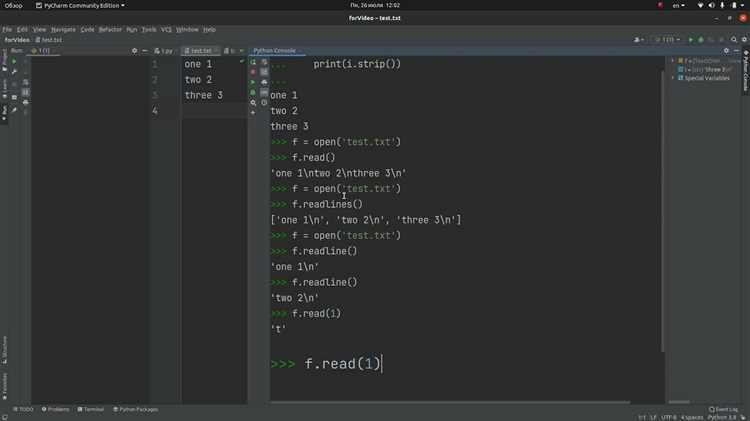Open the Event Log
Image resolution: width=750 pixels, height=421 pixels.
point(723,410)
